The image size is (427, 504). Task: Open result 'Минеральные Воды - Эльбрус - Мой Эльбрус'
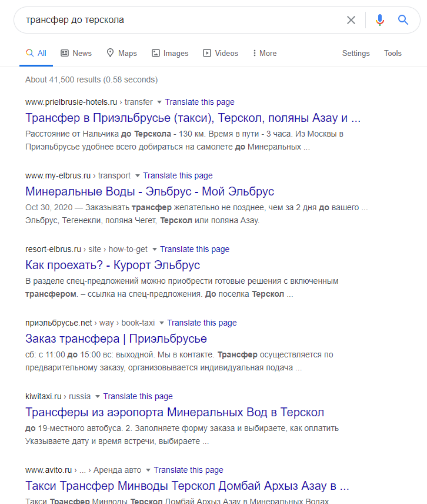pos(149,191)
